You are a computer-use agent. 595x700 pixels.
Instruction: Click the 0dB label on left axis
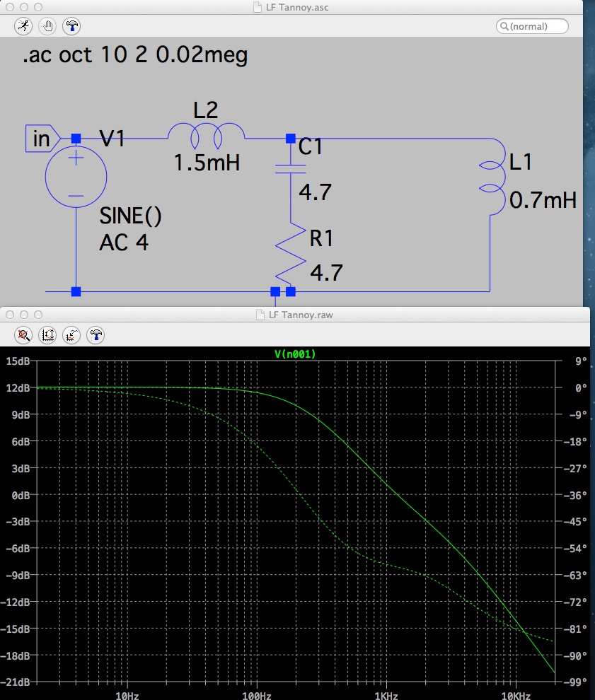[21, 495]
